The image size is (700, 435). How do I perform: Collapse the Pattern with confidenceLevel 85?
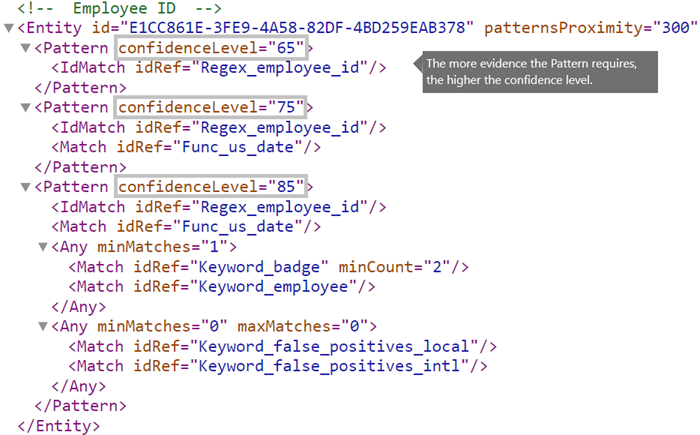pos(25,187)
